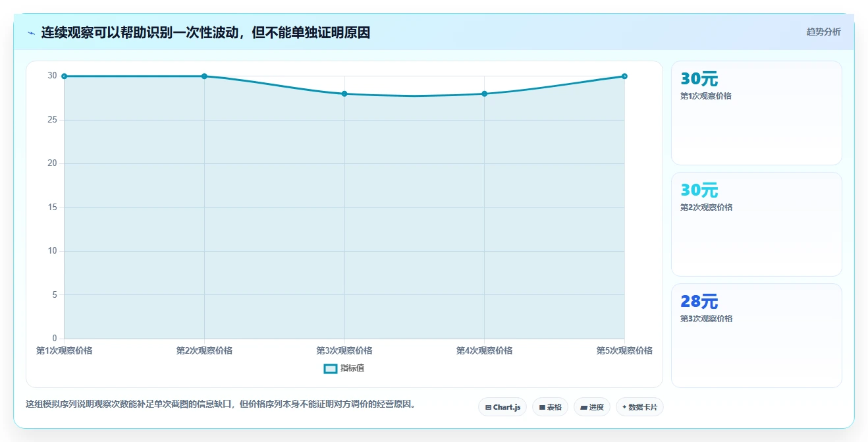Click the y-axis value 5
The image size is (868, 442).
55,294
